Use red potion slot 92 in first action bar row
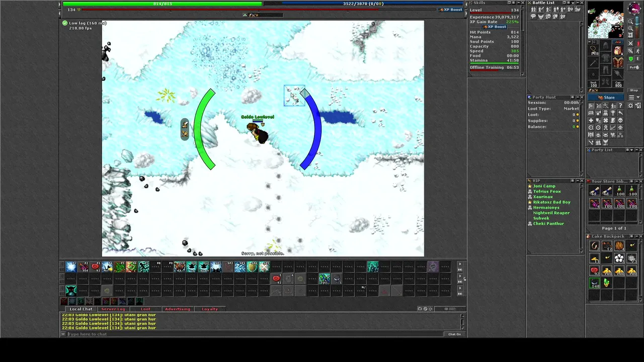This screenshot has height=362, width=644. pos(96,266)
